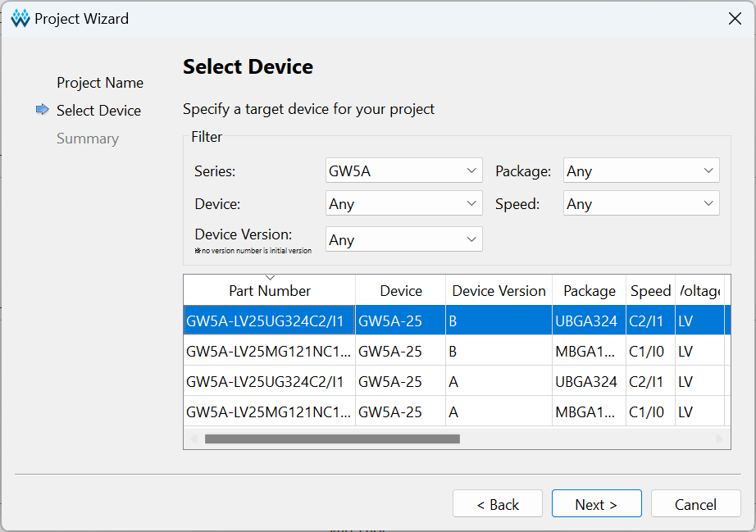This screenshot has width=756, height=532.
Task: Click UBGA324 package cell in the version A row
Action: tap(590, 382)
